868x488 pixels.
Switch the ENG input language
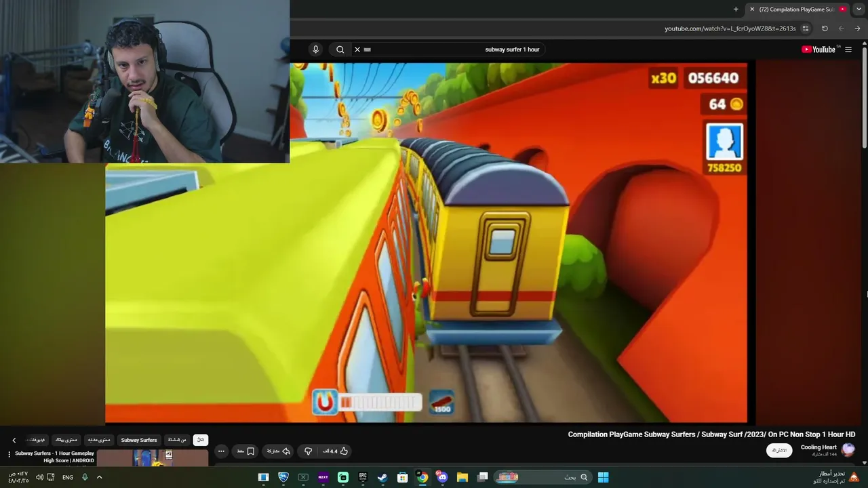[x=68, y=477]
